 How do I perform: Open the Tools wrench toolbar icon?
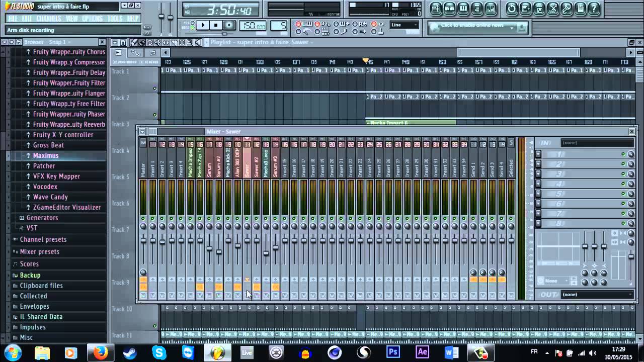567,8
